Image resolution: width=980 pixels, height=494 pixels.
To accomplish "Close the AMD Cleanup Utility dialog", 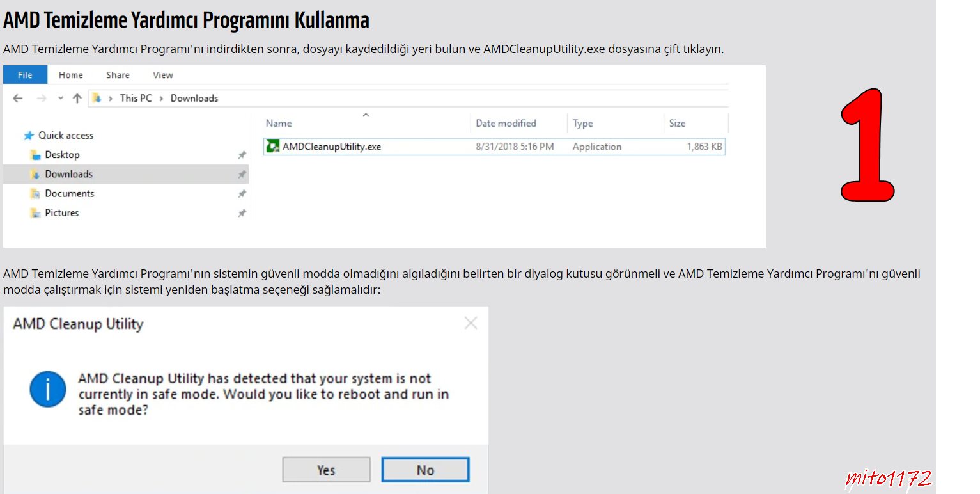I will click(471, 323).
